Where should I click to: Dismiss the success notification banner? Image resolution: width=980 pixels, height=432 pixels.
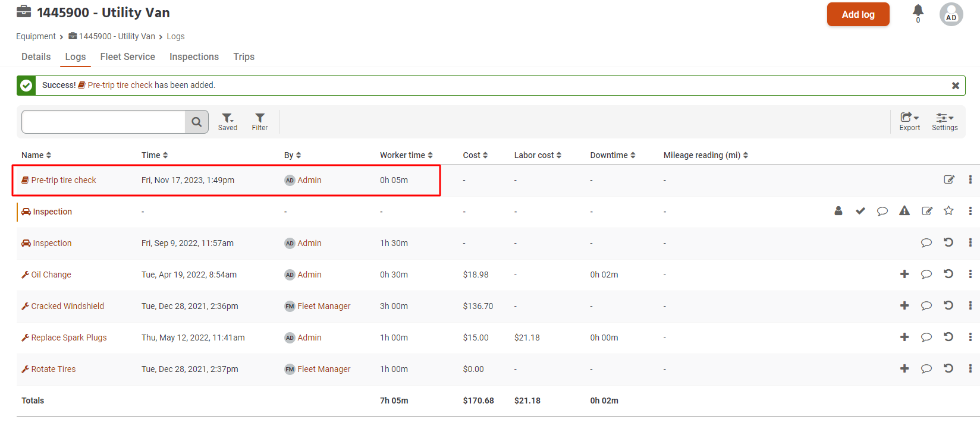pos(955,86)
